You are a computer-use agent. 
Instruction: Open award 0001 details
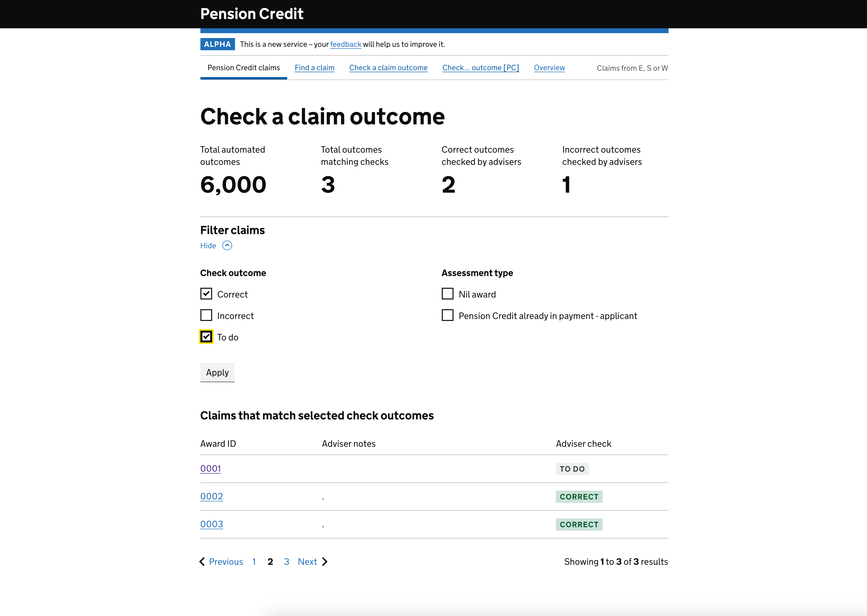(210, 468)
